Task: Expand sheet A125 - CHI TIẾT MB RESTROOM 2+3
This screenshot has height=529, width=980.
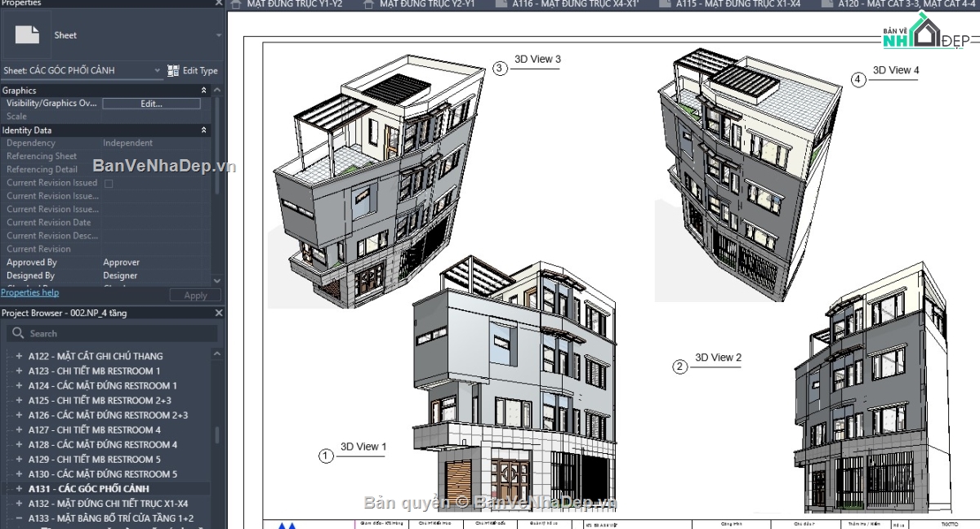Action: pos(19,400)
